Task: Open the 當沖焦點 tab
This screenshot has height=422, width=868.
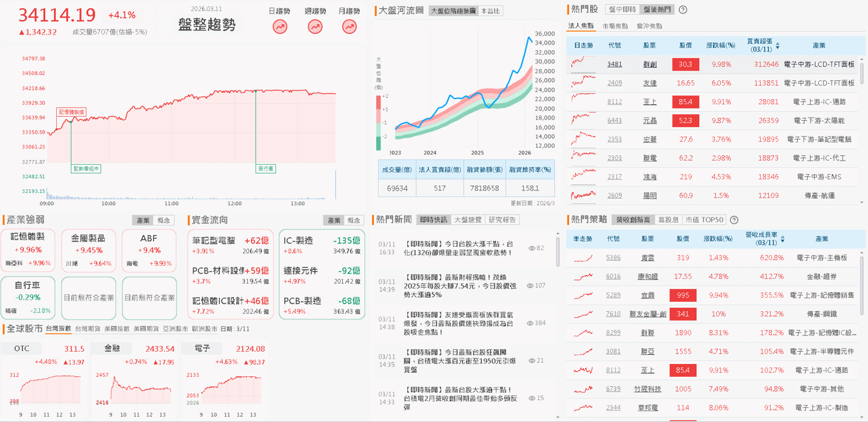Action: coord(649,26)
